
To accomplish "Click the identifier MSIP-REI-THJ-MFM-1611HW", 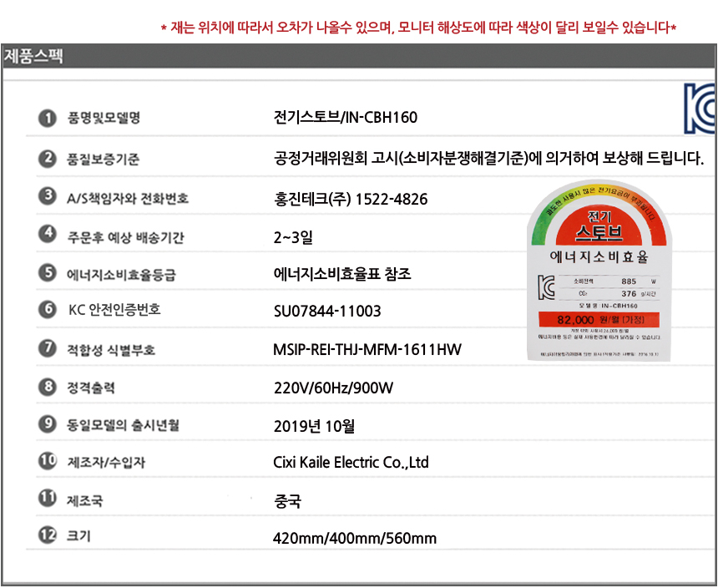I will [x=367, y=349].
